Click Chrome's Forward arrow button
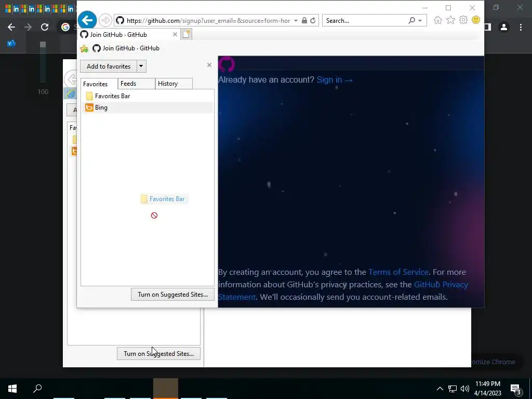Viewport: 532px width, 399px height. pos(28,27)
